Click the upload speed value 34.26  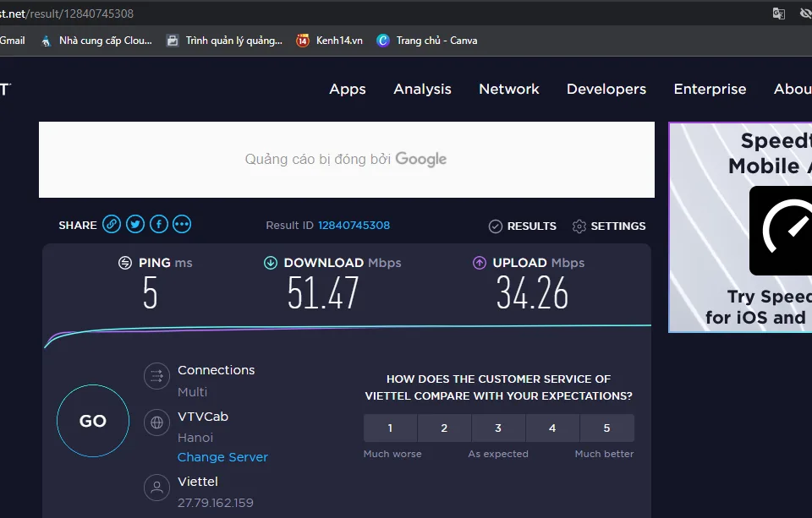pos(532,293)
